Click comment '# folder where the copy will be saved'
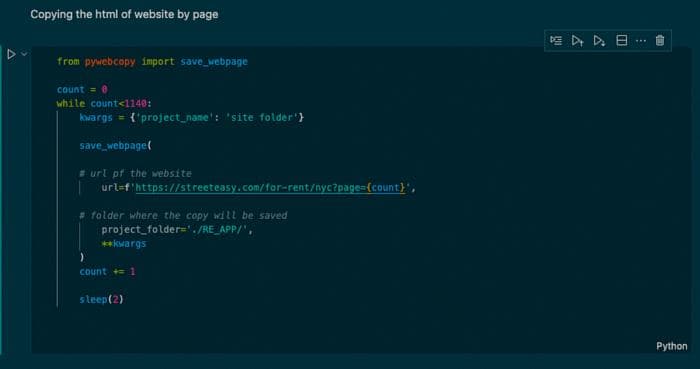This screenshot has width=700, height=369. click(x=183, y=216)
